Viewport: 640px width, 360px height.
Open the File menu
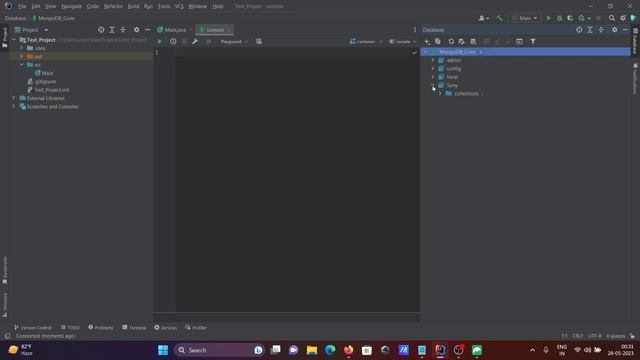pos(22,7)
